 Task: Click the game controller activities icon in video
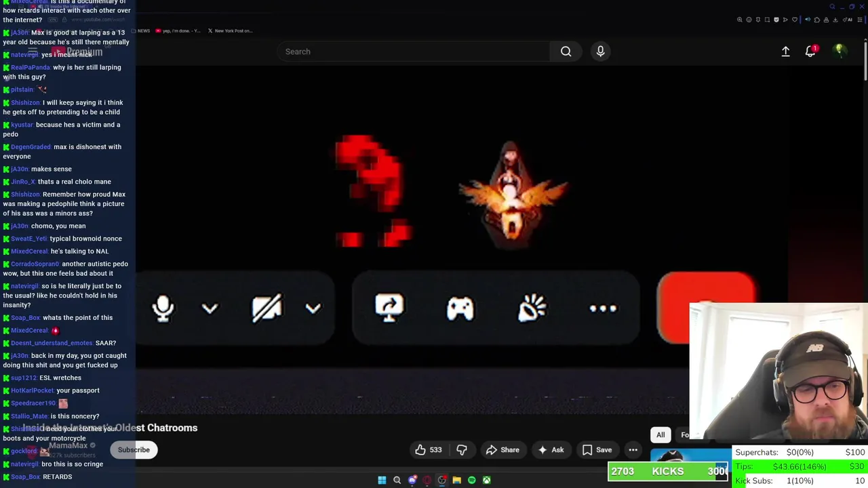coord(460,310)
